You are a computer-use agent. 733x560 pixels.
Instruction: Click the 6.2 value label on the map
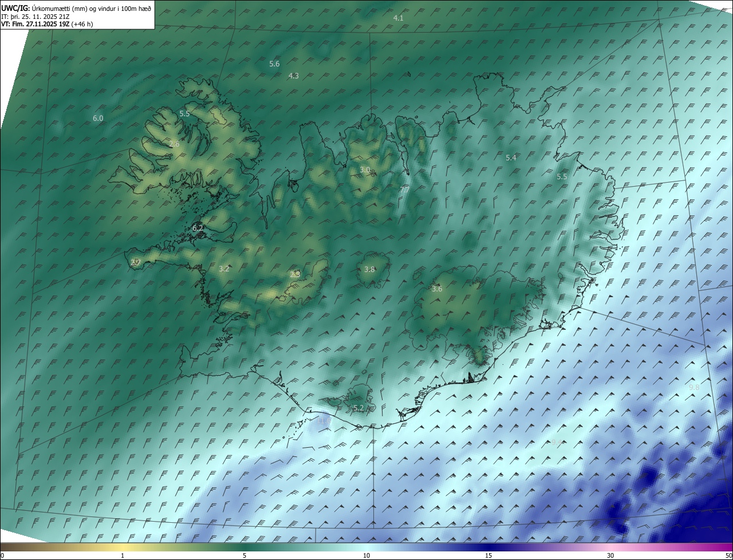click(198, 228)
